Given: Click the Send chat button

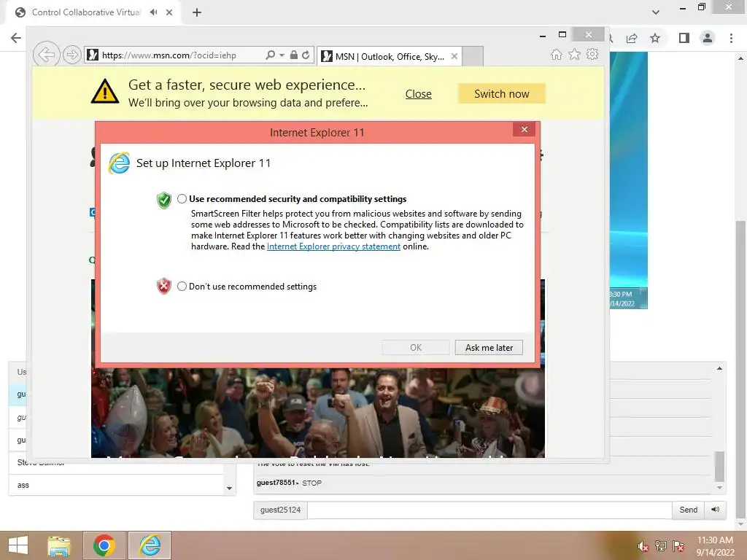Looking at the screenshot, I should 689,510.
